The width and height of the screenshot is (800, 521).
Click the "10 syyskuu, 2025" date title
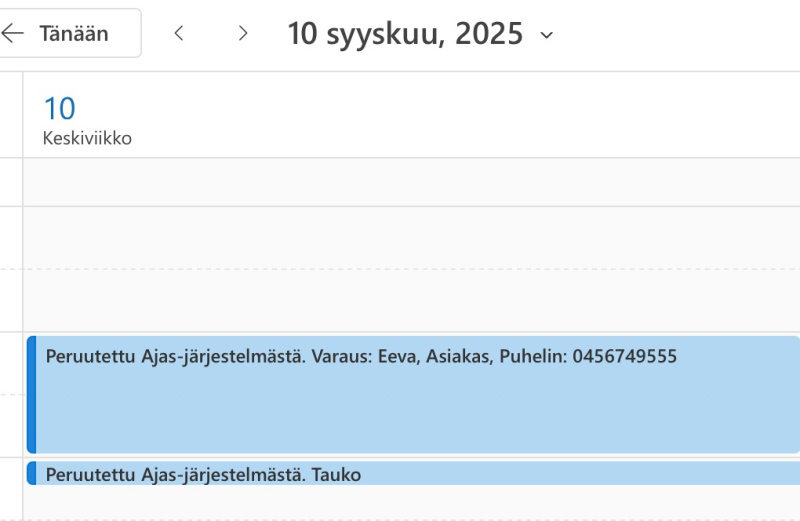click(x=405, y=34)
